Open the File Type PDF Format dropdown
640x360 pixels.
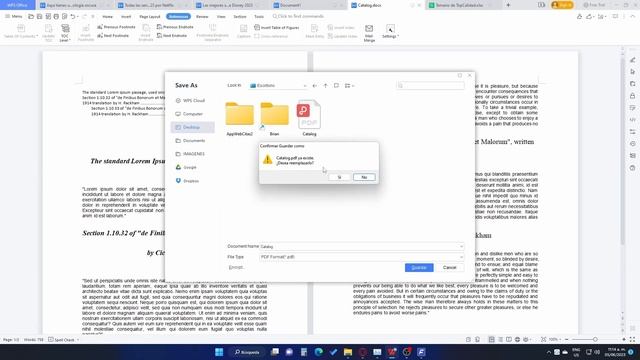pyautogui.click(x=362, y=257)
